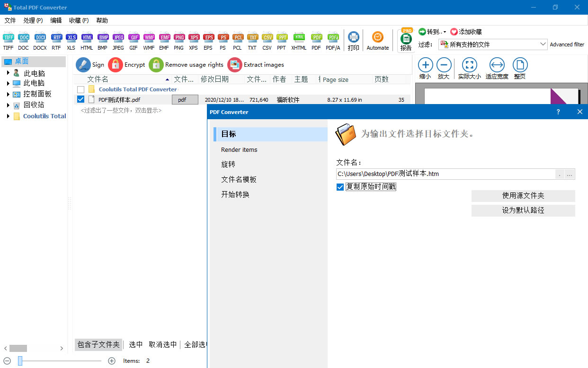
Task: Open the 报告 report tool
Action: click(x=406, y=39)
